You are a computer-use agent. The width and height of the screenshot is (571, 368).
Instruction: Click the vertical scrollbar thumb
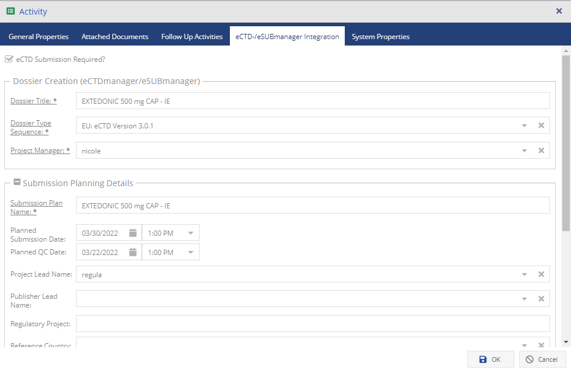tap(566, 143)
